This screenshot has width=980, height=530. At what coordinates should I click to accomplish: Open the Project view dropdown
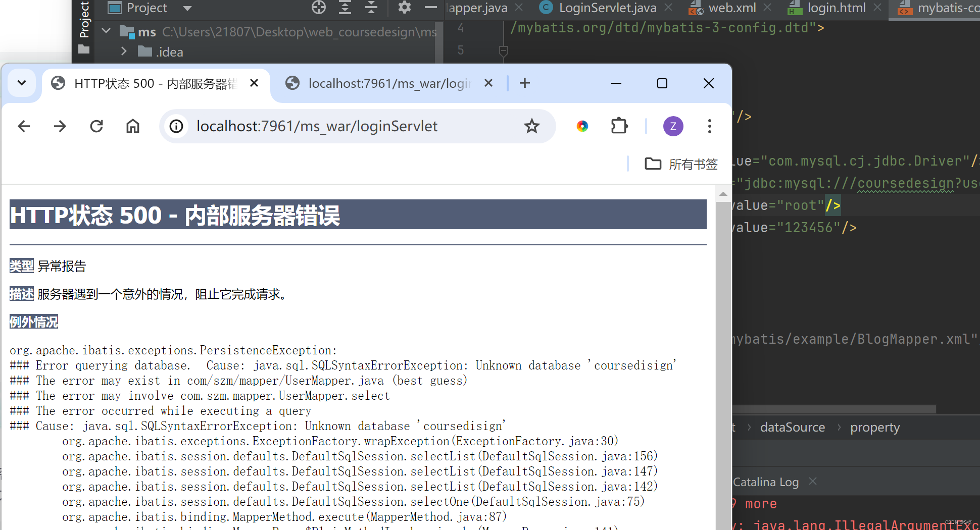point(186,8)
